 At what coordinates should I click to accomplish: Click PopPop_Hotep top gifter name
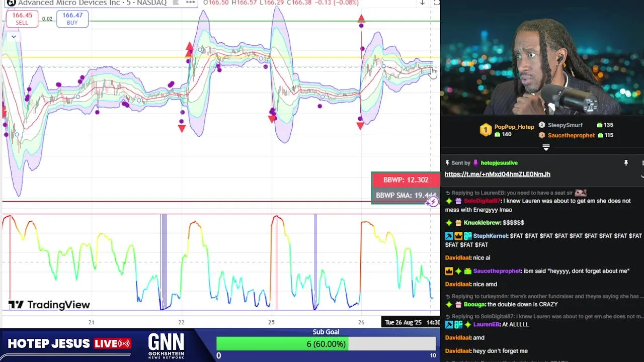click(514, 127)
